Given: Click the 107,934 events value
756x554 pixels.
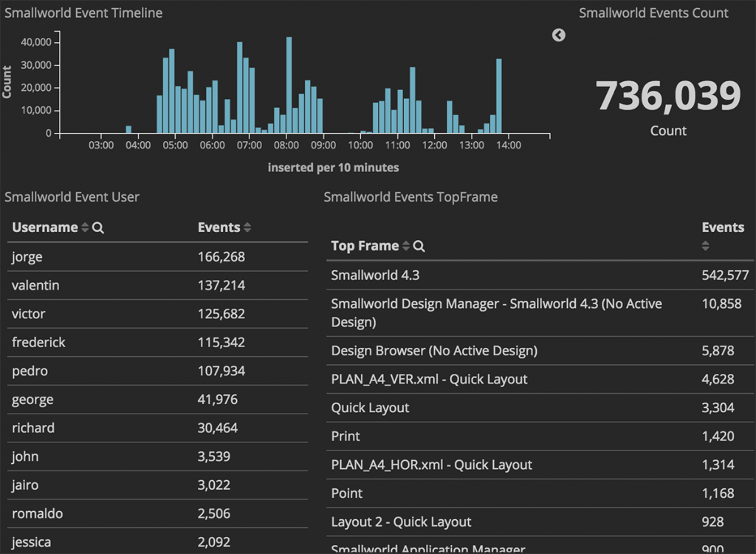Looking at the screenshot, I should click(x=221, y=371).
